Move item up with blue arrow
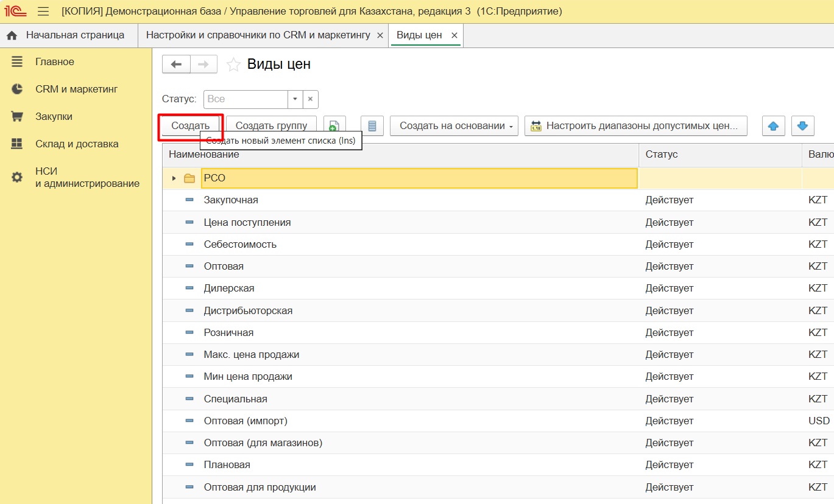The image size is (834, 504). click(x=773, y=126)
